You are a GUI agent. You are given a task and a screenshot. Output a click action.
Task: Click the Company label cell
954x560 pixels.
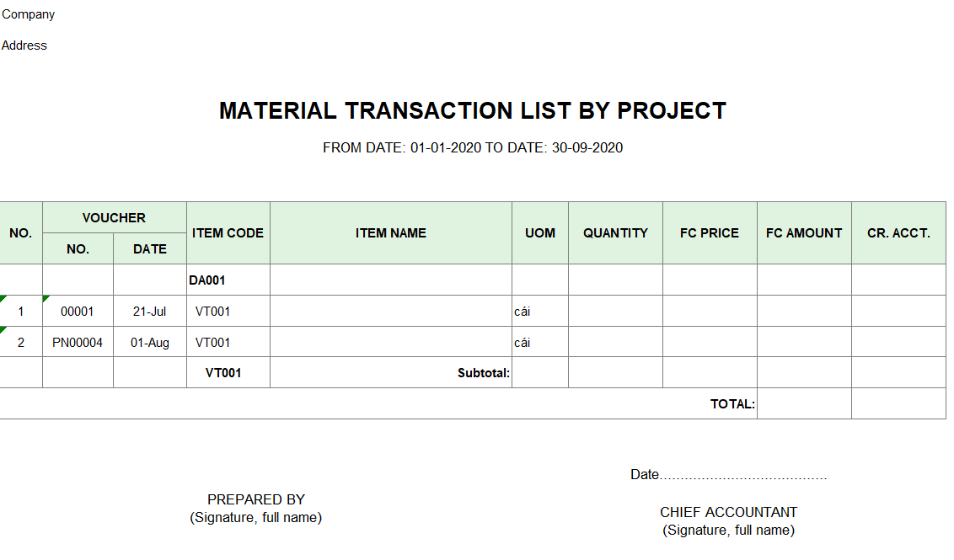[29, 14]
